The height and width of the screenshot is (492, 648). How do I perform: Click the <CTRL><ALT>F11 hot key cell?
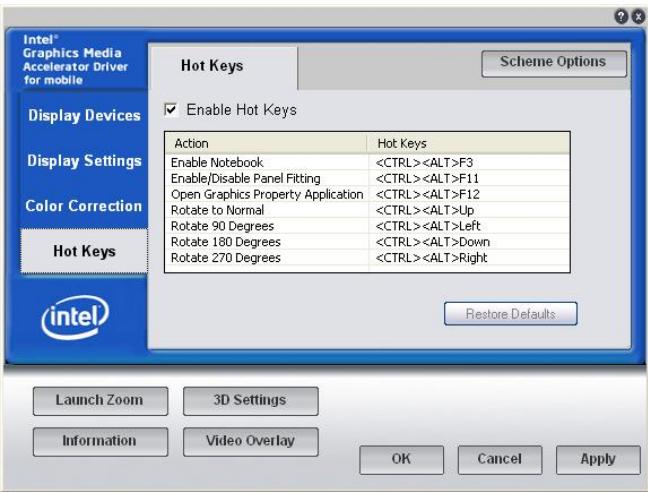469,178
